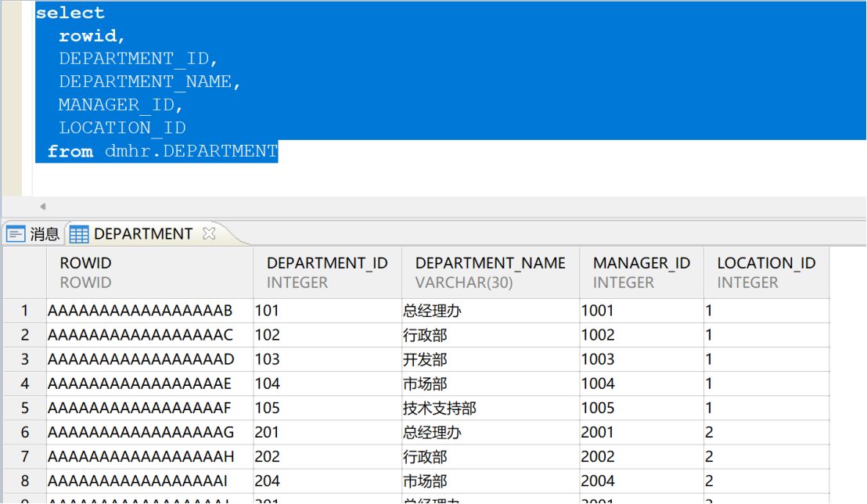Viewport: 867px width, 504px height.
Task: Click manager ID cell 1002
Action: [642, 335]
